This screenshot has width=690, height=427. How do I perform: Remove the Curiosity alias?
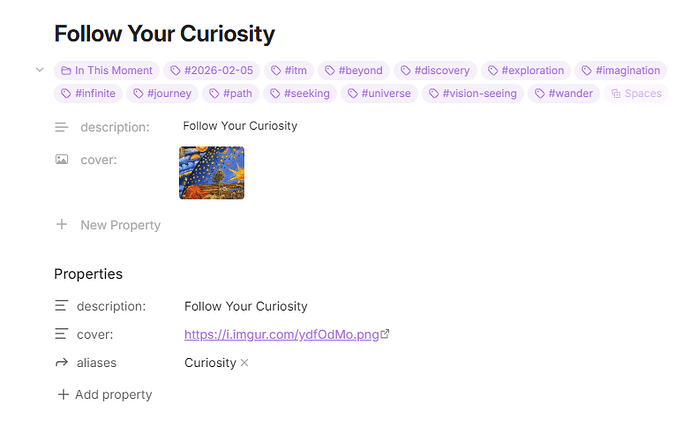(x=245, y=363)
